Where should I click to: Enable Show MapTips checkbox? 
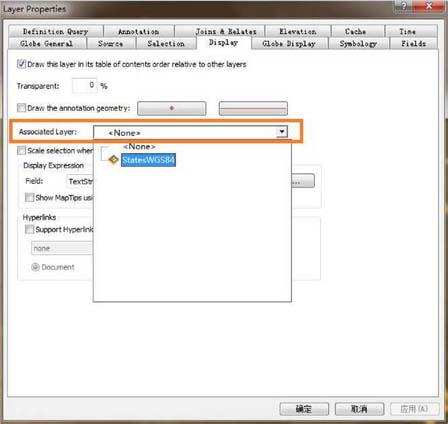[x=29, y=197]
